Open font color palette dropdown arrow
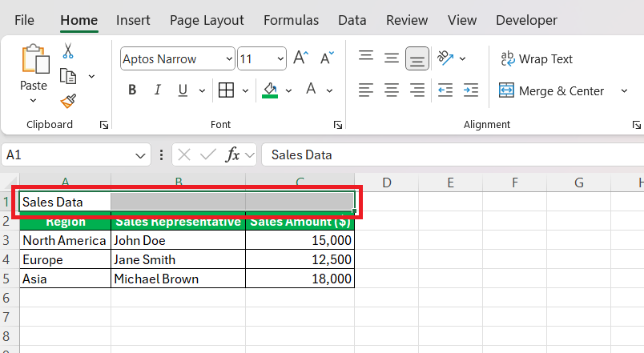644x353 pixels. tap(329, 90)
